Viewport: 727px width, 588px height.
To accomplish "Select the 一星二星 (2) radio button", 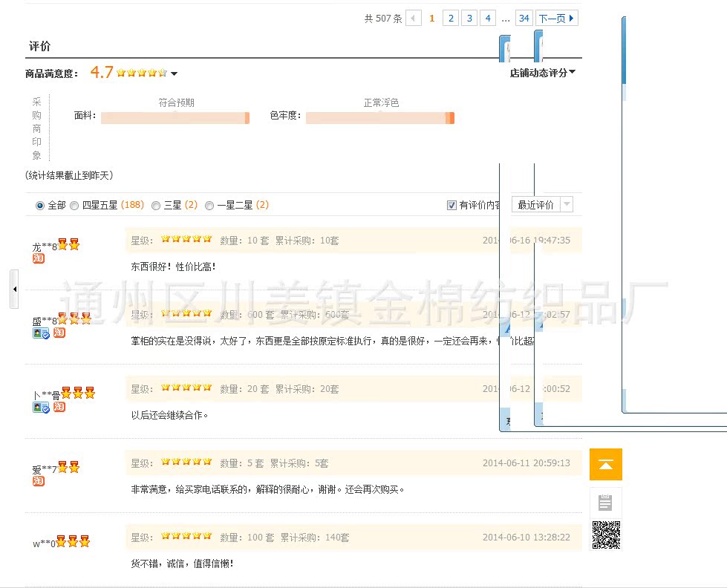I will pos(209,206).
